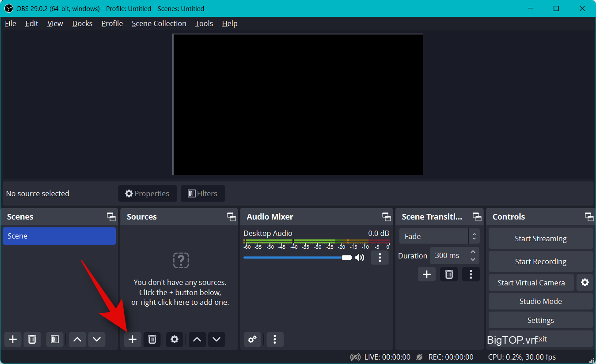Open virtual camera settings gear
Screen dimensions: 596x364
point(585,282)
